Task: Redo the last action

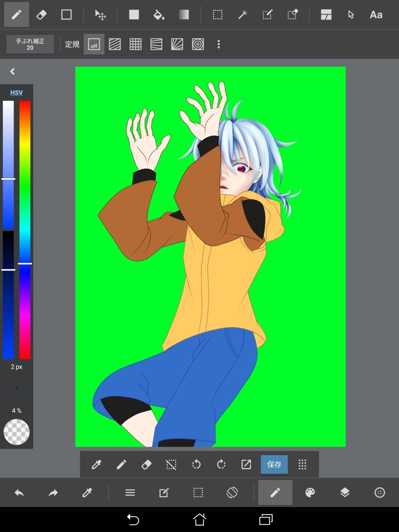Action: pos(53,493)
